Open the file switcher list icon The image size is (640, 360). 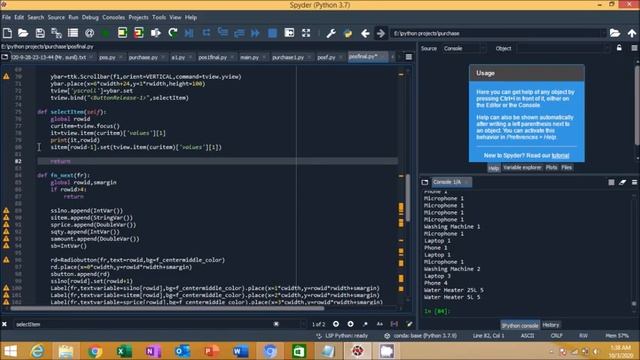pyautogui.click(x=73, y=33)
